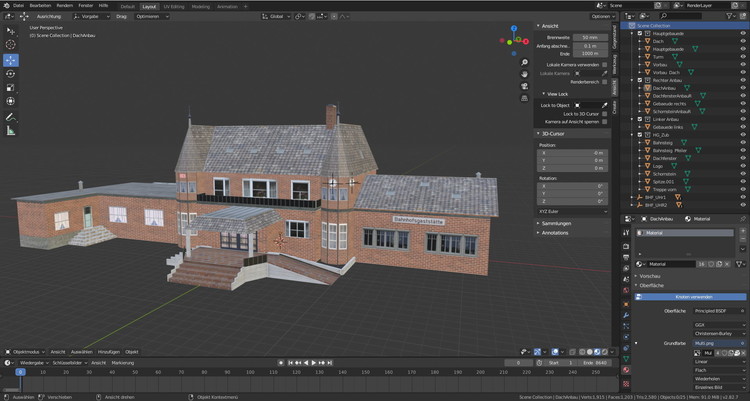Screen dimensions: 750x401
Task: Choose the Measure tool
Action: tap(11, 131)
